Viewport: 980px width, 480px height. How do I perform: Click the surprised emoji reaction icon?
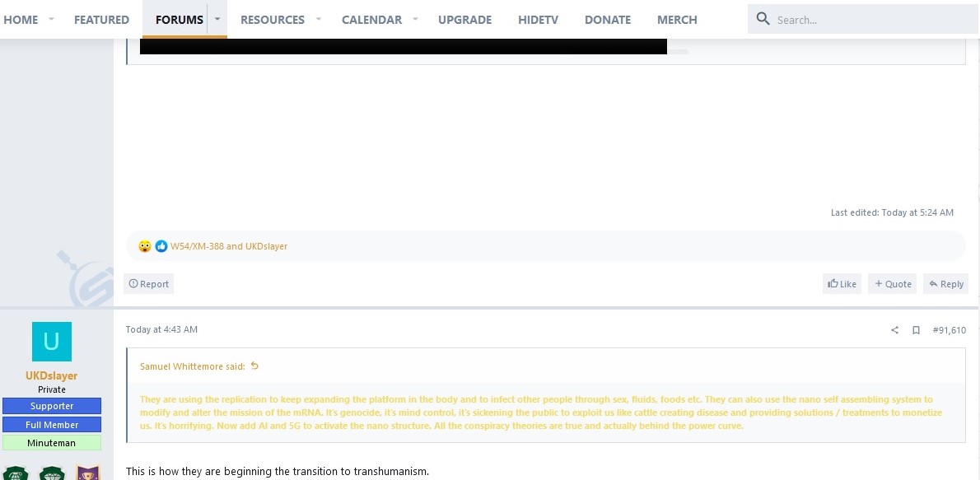[145, 246]
